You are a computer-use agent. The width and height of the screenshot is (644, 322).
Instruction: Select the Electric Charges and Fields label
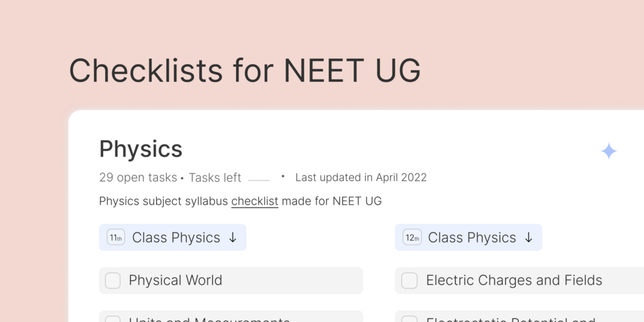pos(514,280)
